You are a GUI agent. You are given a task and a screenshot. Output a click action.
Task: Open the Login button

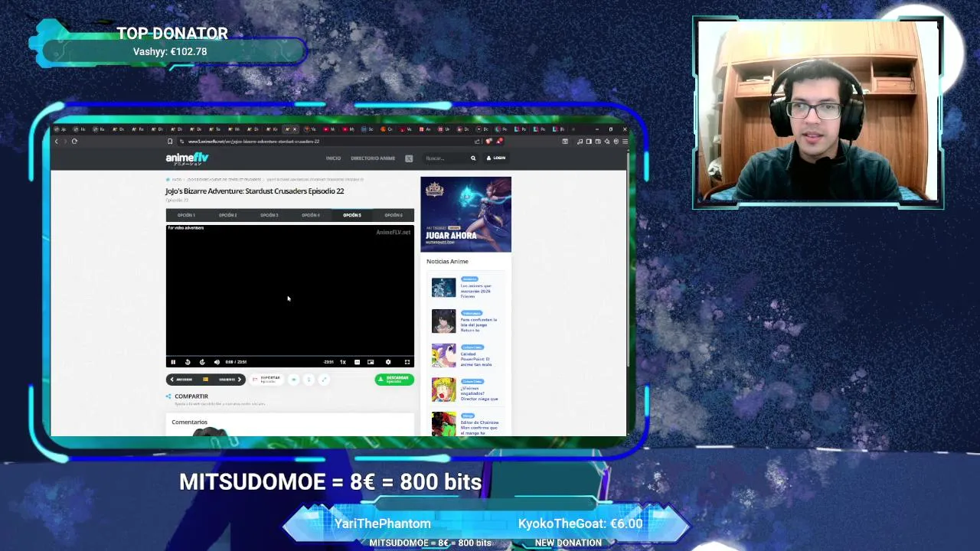pyautogui.click(x=496, y=158)
